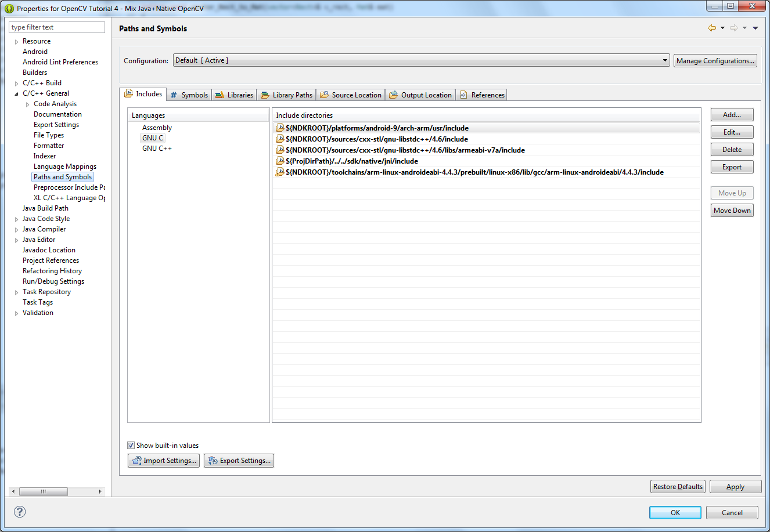The image size is (770, 532).
Task: Click the help question mark icon
Action: pyautogui.click(x=20, y=512)
